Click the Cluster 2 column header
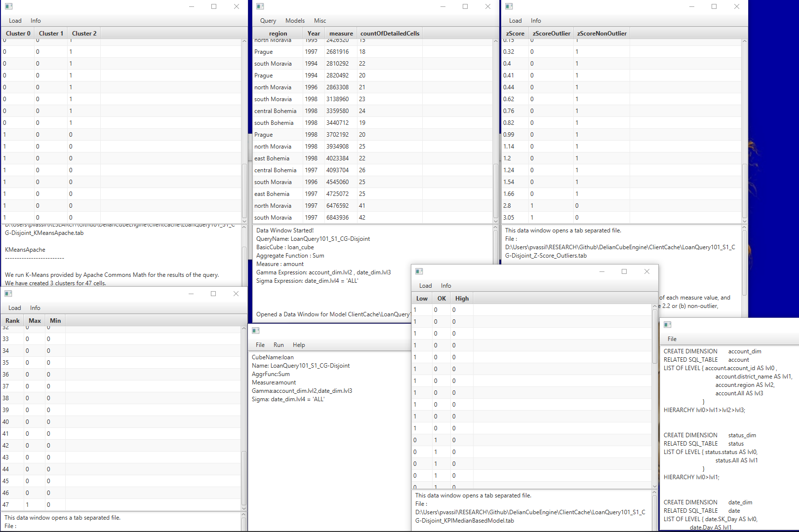 tap(84, 34)
